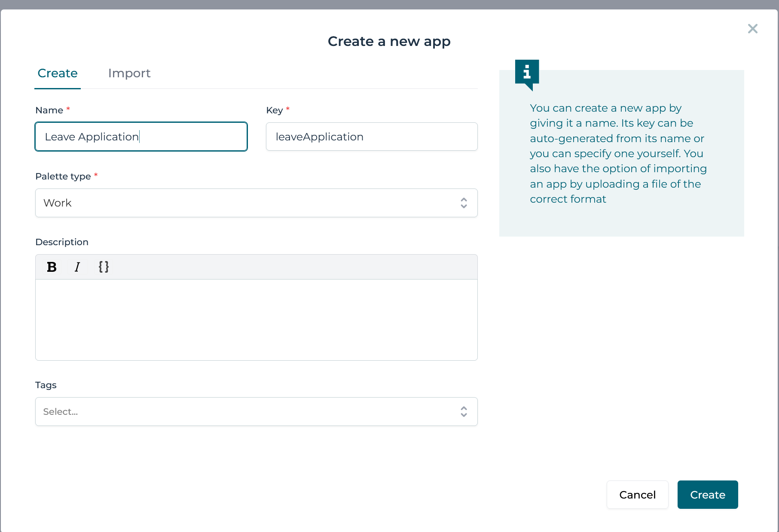779x532 pixels.
Task: Select the Create tab
Action: click(57, 73)
